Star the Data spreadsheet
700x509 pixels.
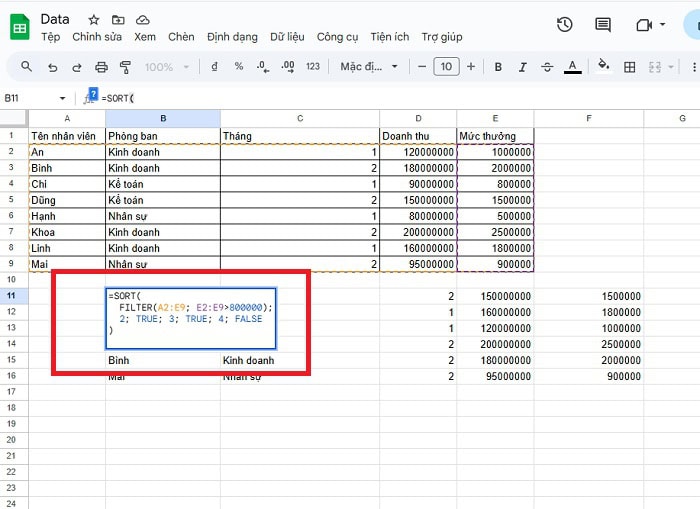coord(94,20)
